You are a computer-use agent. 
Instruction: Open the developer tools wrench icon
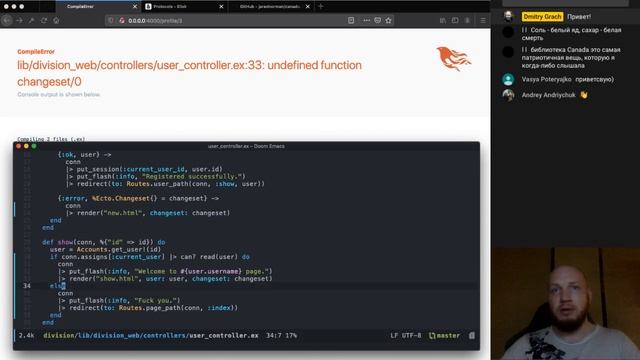coord(31,20)
